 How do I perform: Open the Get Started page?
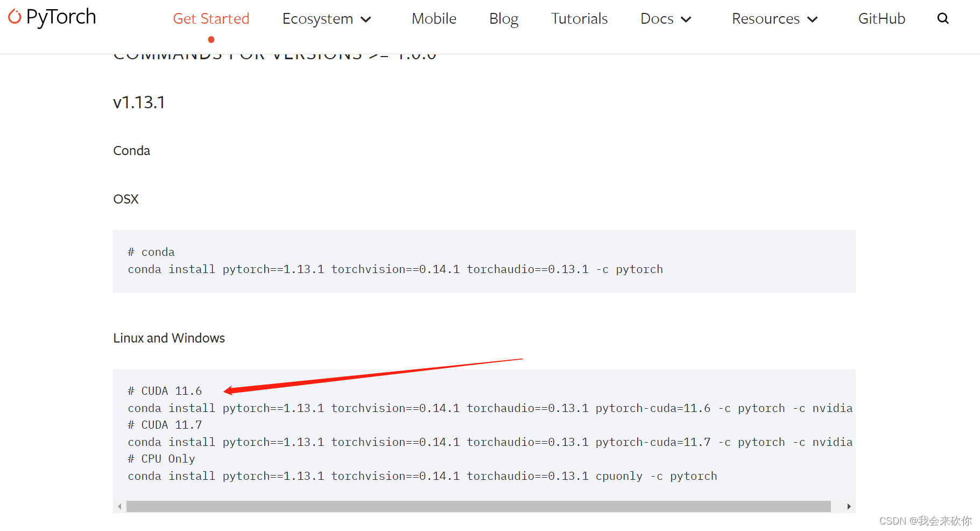(211, 18)
